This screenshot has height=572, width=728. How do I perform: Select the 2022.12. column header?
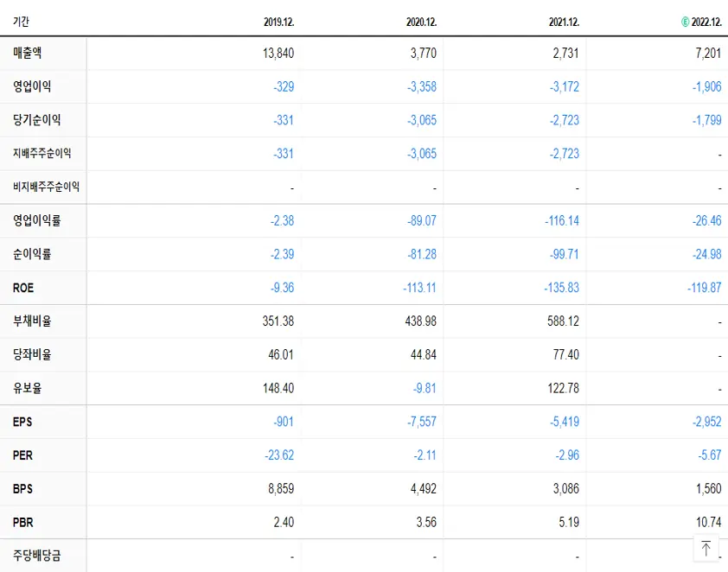pyautogui.click(x=706, y=22)
